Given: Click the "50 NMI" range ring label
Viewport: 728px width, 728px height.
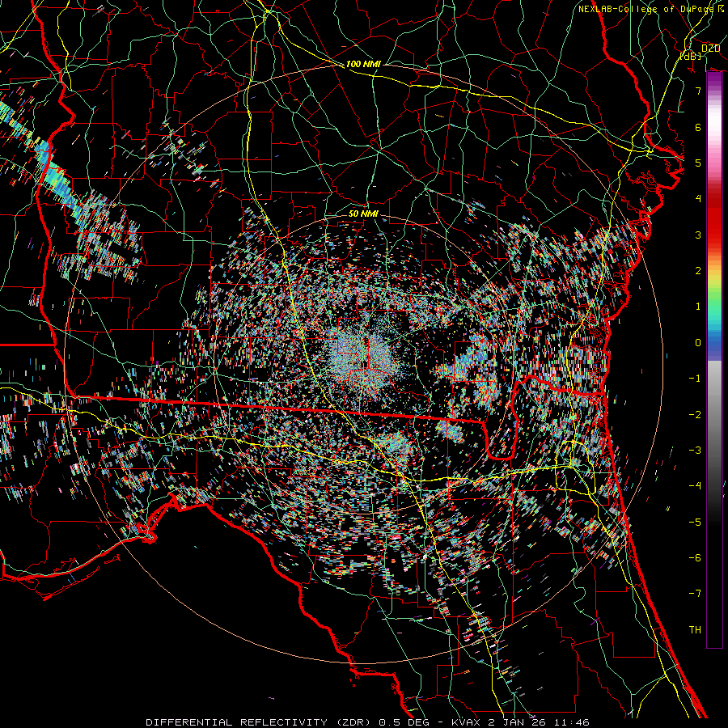Looking at the screenshot, I should (363, 214).
